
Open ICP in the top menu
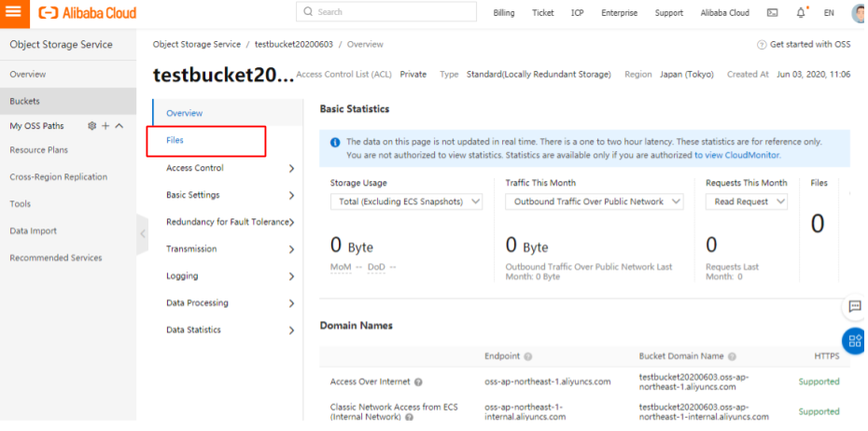578,13
